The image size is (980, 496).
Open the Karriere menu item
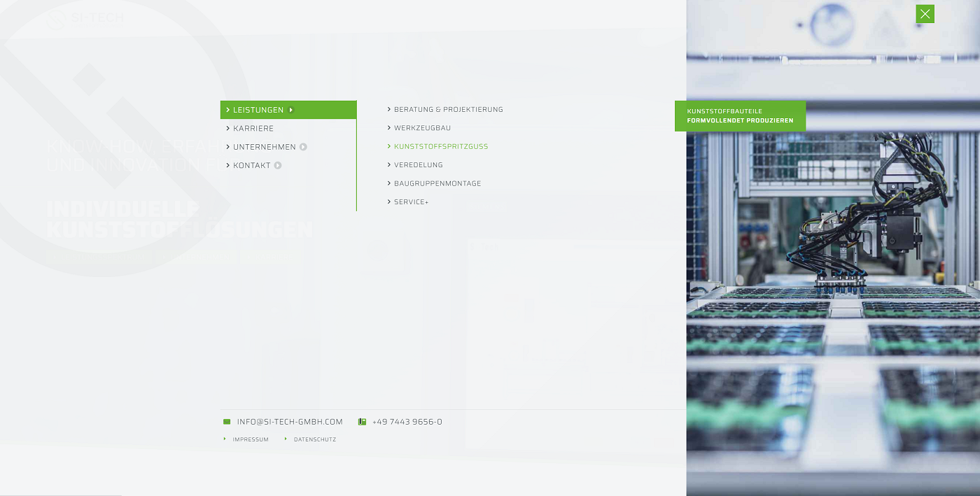coord(253,129)
